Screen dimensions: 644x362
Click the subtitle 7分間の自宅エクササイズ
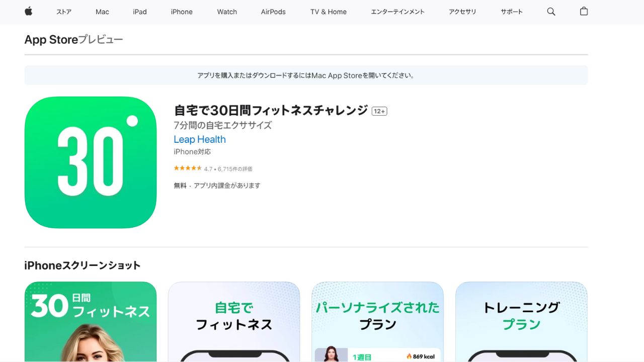tap(223, 125)
